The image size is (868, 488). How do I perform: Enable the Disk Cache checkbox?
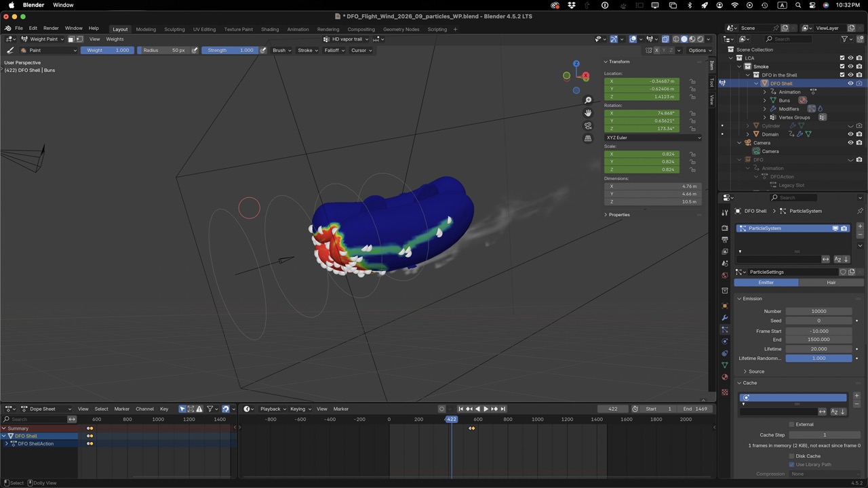[791, 456]
